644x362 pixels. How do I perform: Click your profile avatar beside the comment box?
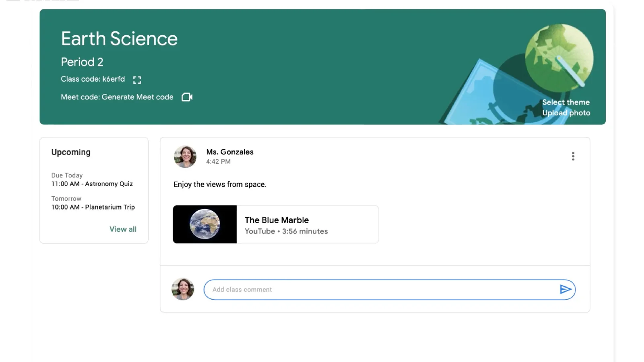183,289
